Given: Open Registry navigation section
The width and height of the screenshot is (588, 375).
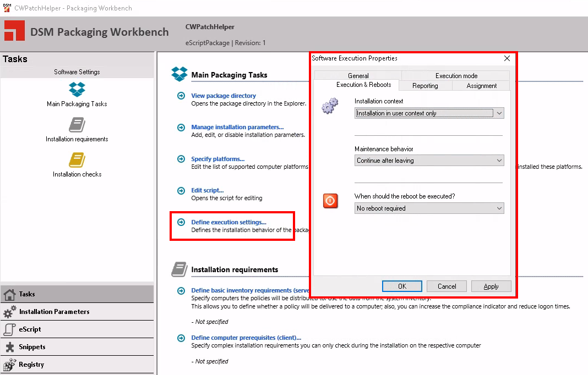Looking at the screenshot, I should [x=77, y=365].
